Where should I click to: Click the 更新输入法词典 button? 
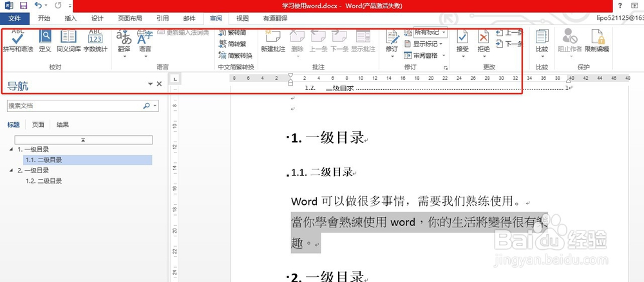tap(183, 32)
